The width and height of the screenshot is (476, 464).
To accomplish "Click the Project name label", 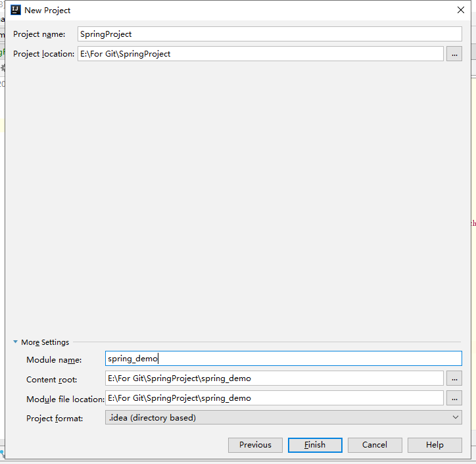I will (x=39, y=34).
